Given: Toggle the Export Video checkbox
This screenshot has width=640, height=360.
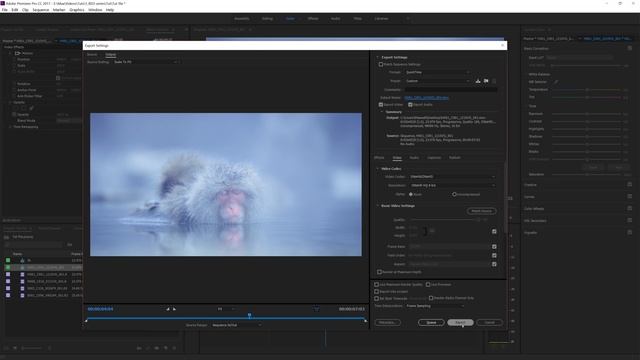Looking at the screenshot, I should point(381,105).
